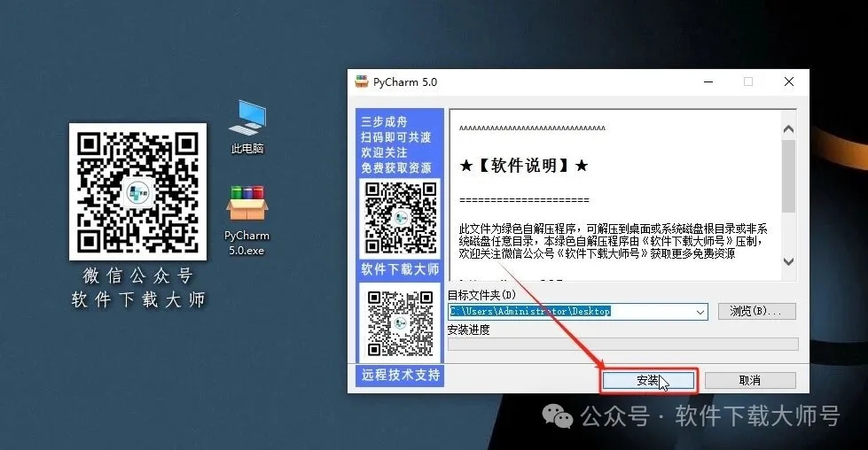Screen dimensions: 868x450
Task: Expand the destination folder dropdown arrow
Action: (700, 312)
